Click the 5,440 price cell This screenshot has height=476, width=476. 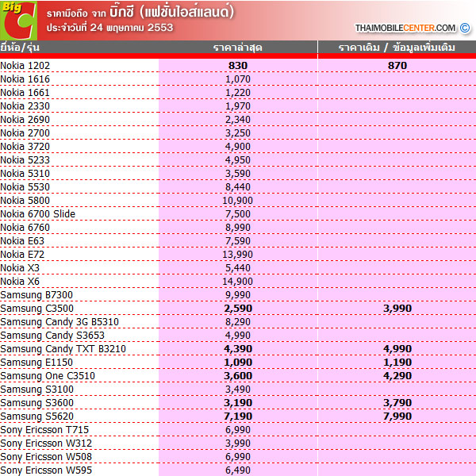pos(238,268)
